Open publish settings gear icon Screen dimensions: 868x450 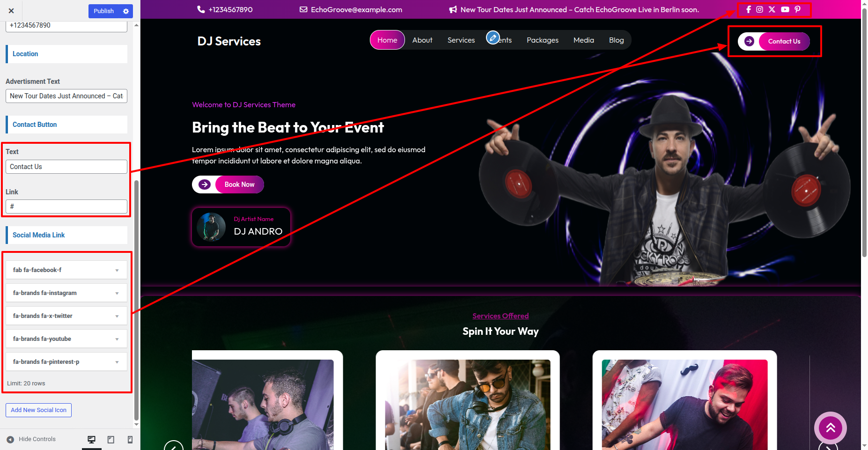point(126,11)
